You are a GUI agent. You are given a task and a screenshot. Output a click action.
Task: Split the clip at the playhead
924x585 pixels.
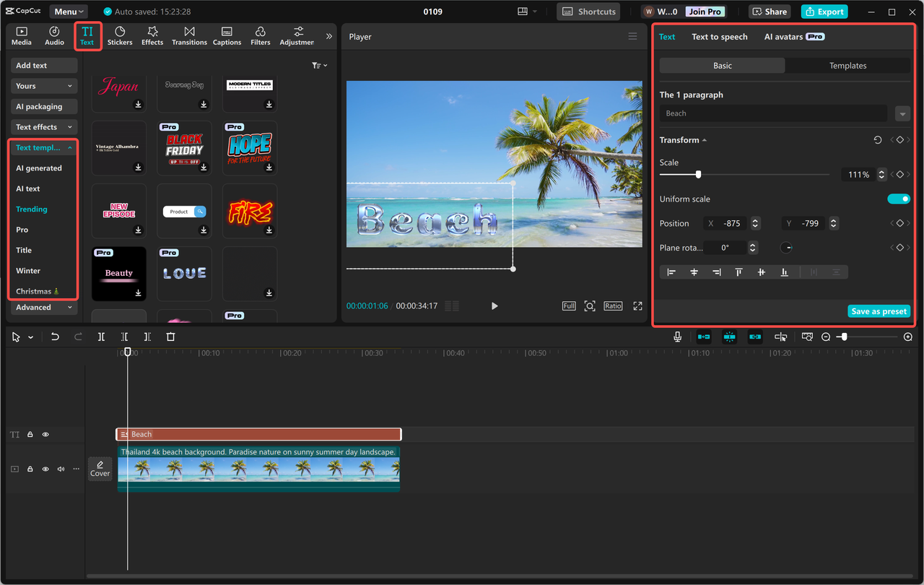point(101,337)
